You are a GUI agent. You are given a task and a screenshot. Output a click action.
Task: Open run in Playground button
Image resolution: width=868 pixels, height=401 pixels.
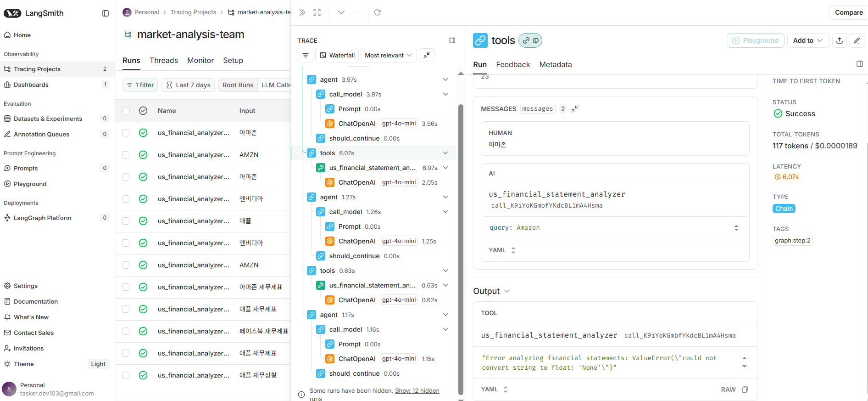pos(756,40)
